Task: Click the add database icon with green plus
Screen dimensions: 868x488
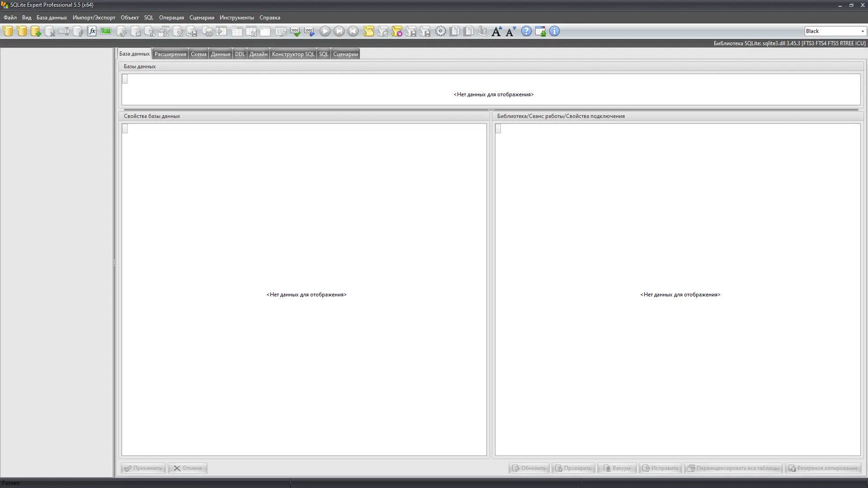Action: pos(36,31)
